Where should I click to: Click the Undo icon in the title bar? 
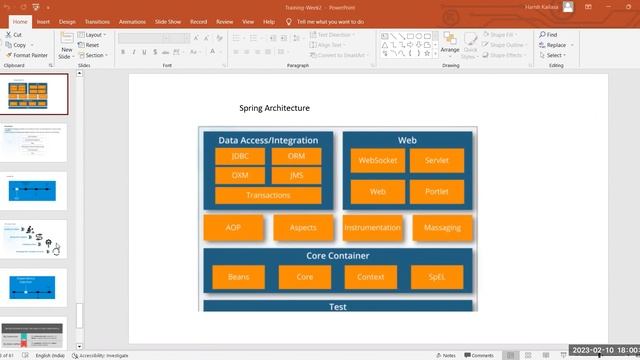click(7, 7)
